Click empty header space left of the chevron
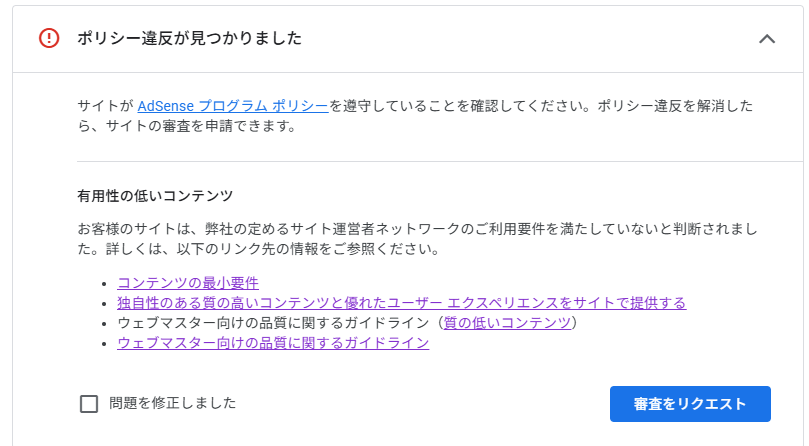The width and height of the screenshot is (809, 446). coord(550,38)
